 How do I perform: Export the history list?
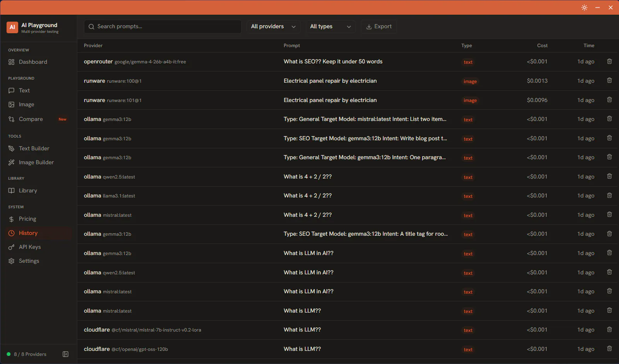(x=379, y=26)
